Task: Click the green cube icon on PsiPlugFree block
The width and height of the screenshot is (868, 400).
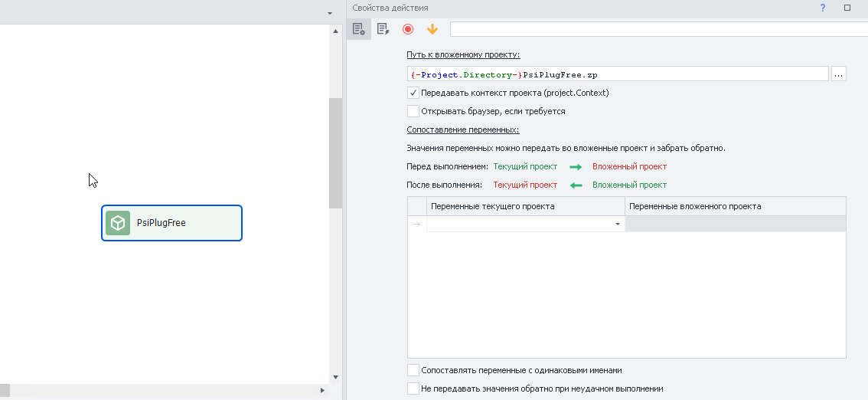Action: tap(118, 223)
